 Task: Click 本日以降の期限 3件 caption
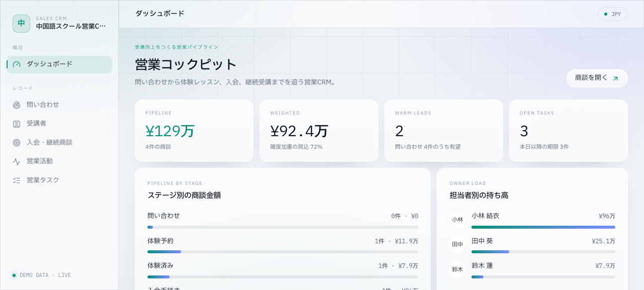[544, 147]
